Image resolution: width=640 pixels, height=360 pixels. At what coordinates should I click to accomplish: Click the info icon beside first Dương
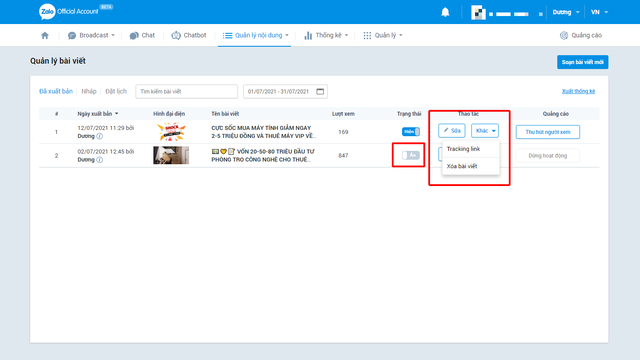point(100,136)
